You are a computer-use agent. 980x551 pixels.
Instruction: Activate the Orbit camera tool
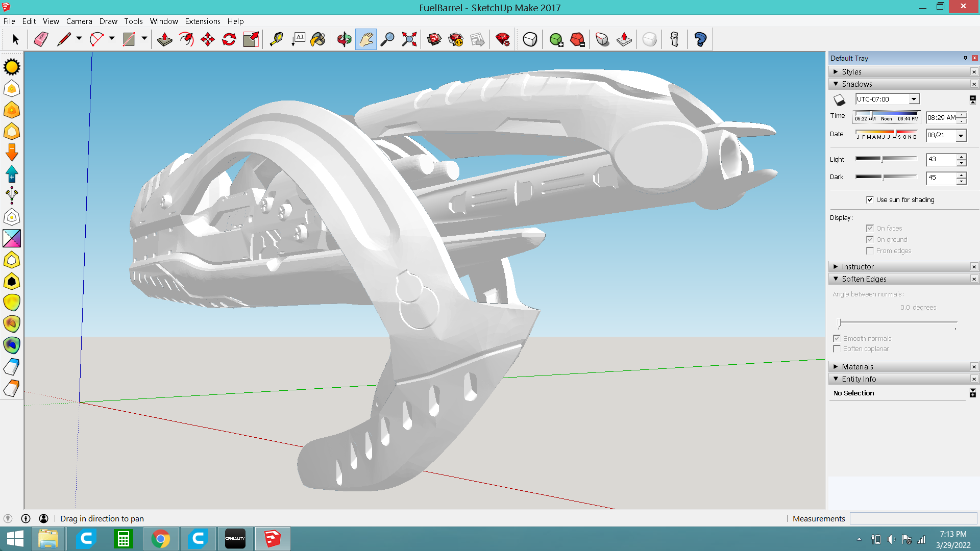(345, 39)
